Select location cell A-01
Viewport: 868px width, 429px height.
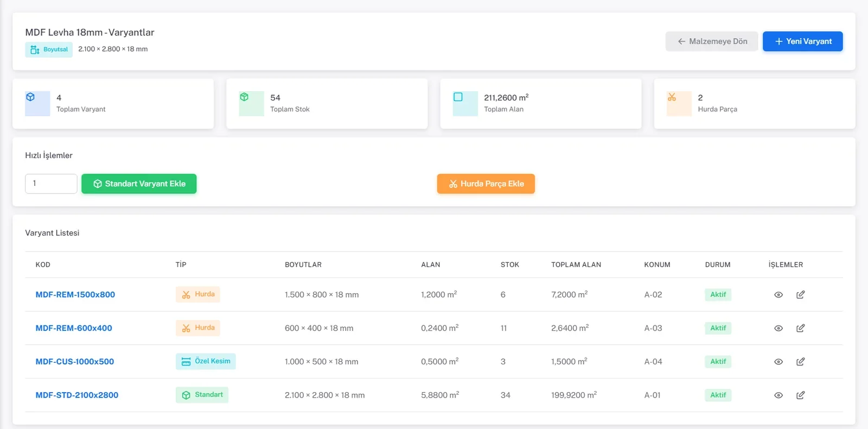click(x=653, y=395)
